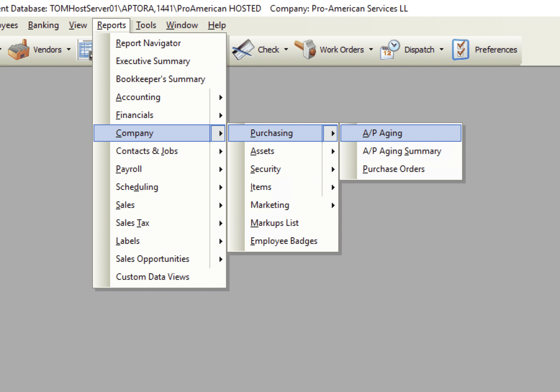The image size is (560, 392).
Task: Open the Dispatch calendar clock icon
Action: (389, 50)
